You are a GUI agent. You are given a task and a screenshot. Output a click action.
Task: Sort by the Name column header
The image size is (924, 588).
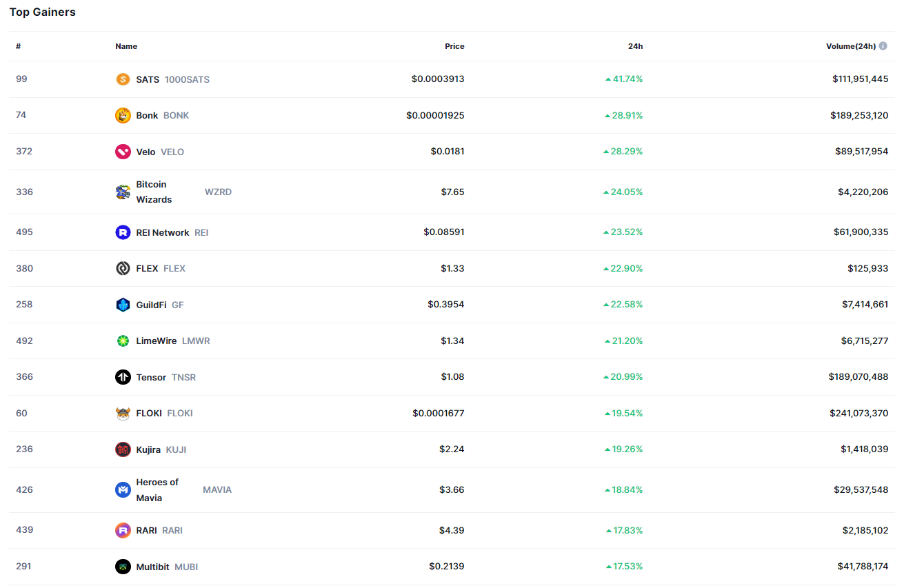click(x=126, y=46)
